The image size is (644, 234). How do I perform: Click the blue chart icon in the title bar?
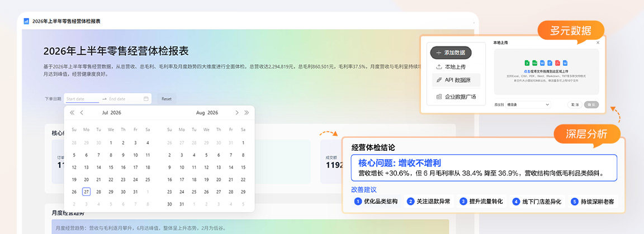(26, 21)
